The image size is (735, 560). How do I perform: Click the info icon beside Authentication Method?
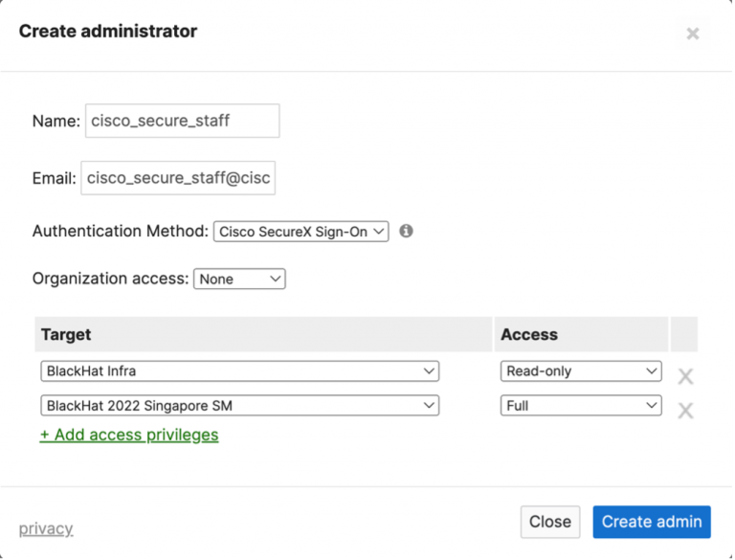pyautogui.click(x=406, y=231)
